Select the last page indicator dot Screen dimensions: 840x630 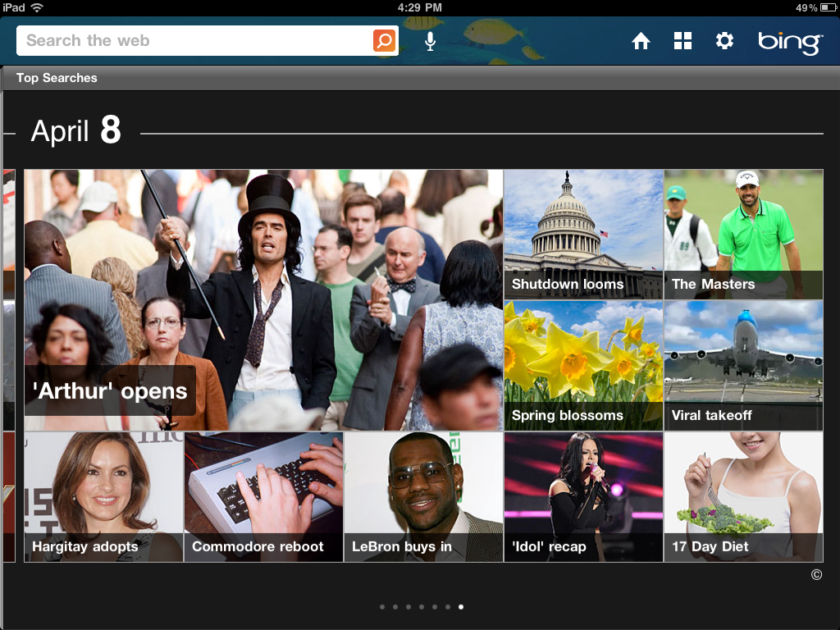coord(461,607)
